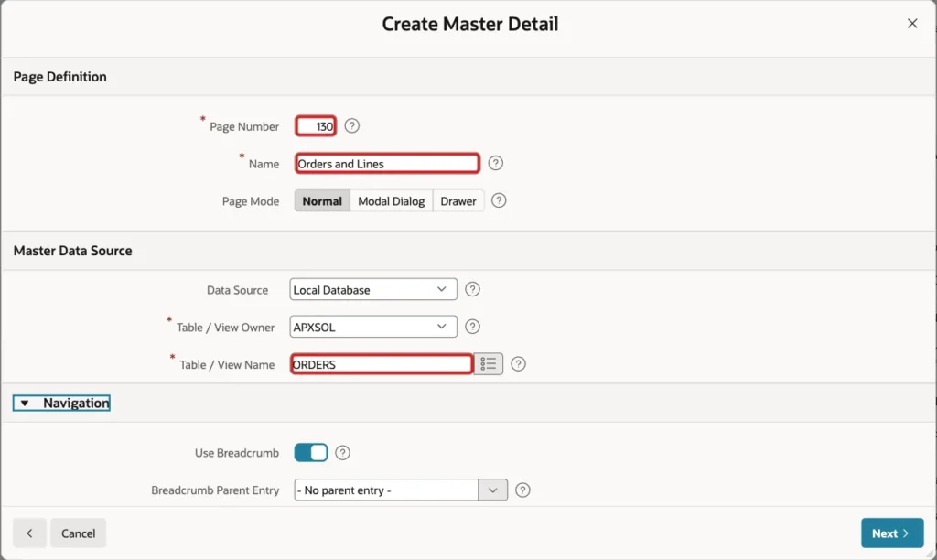This screenshot has width=937, height=560.
Task: Select Drawer page mode
Action: 458,200
